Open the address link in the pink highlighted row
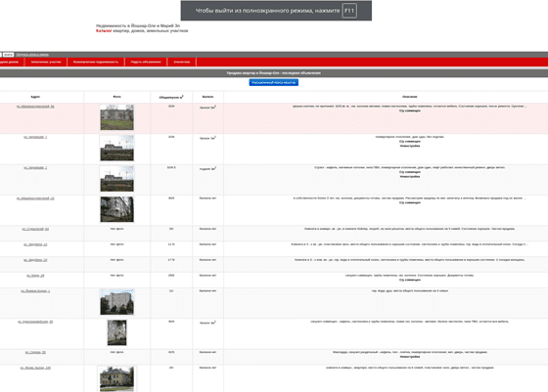The height and width of the screenshot is (392, 548). pyautogui.click(x=35, y=107)
